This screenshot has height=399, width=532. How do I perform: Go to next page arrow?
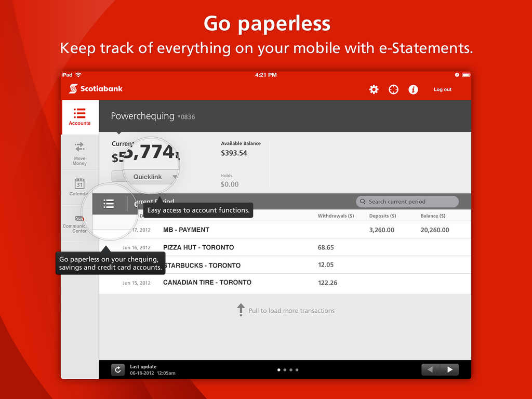(449, 369)
